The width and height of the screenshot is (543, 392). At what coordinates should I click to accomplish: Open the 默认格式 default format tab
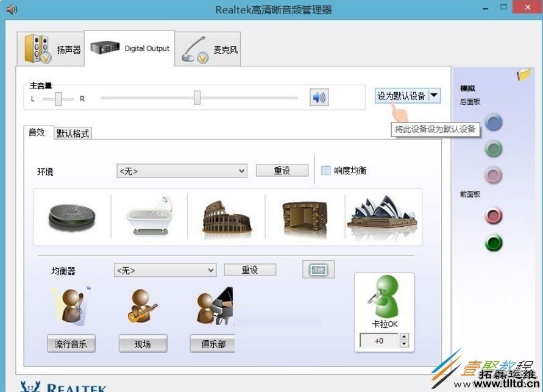click(73, 132)
